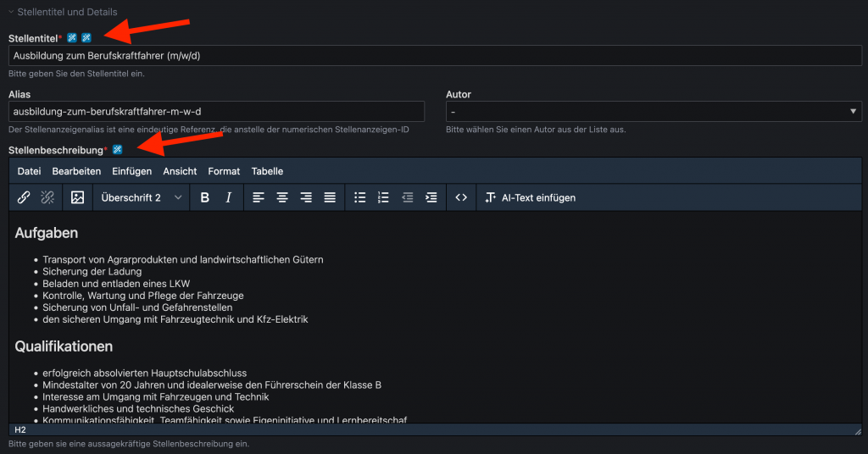The height and width of the screenshot is (454, 868).
Task: Open the Überschrift 2 format dropdown
Action: 141,197
